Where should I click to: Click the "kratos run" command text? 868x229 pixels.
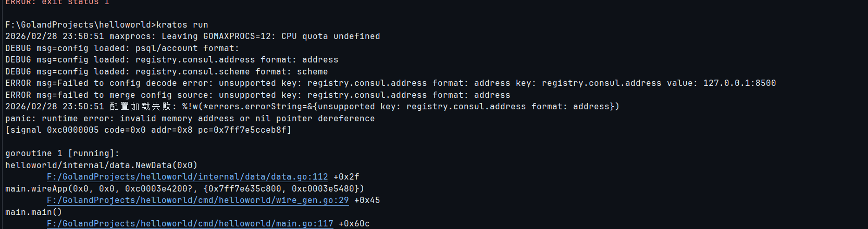point(182,25)
